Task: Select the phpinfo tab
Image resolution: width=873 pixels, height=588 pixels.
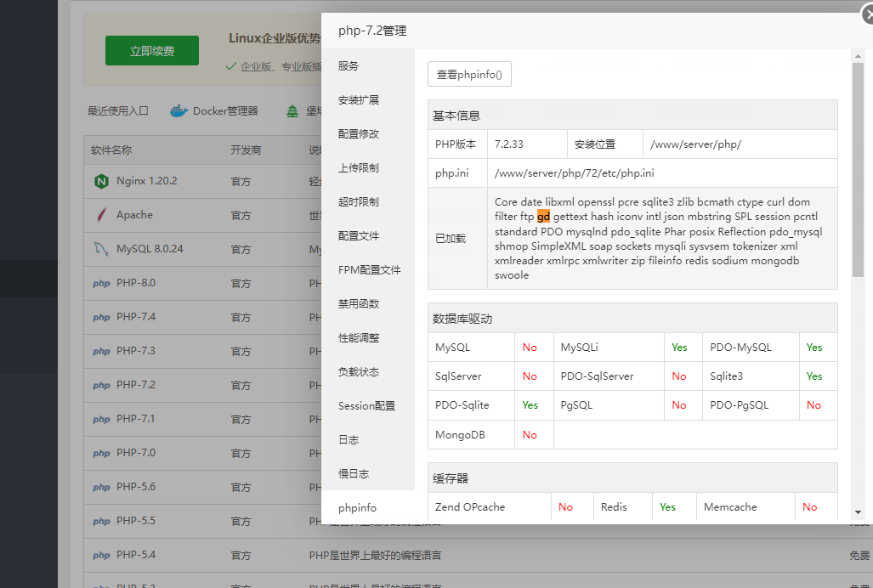Action: click(x=368, y=507)
